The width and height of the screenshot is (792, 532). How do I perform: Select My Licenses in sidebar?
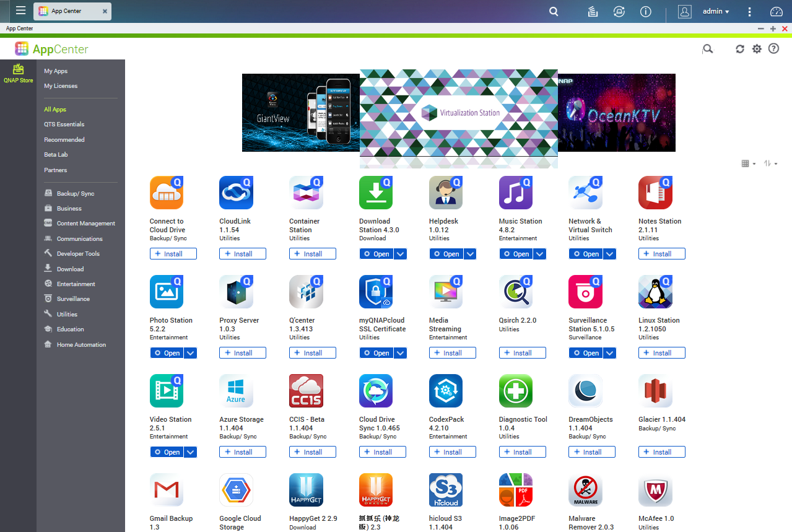pos(61,86)
